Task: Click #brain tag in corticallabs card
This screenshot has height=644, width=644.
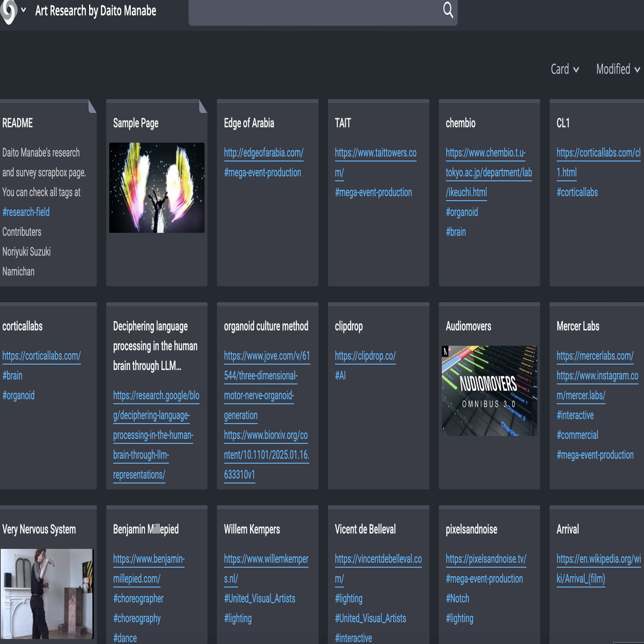Action: 12,376
